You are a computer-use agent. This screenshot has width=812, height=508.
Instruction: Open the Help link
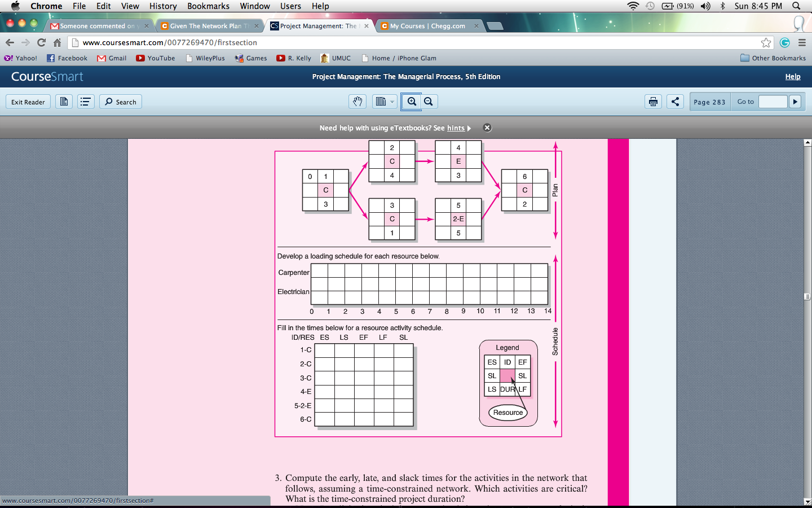click(x=793, y=77)
